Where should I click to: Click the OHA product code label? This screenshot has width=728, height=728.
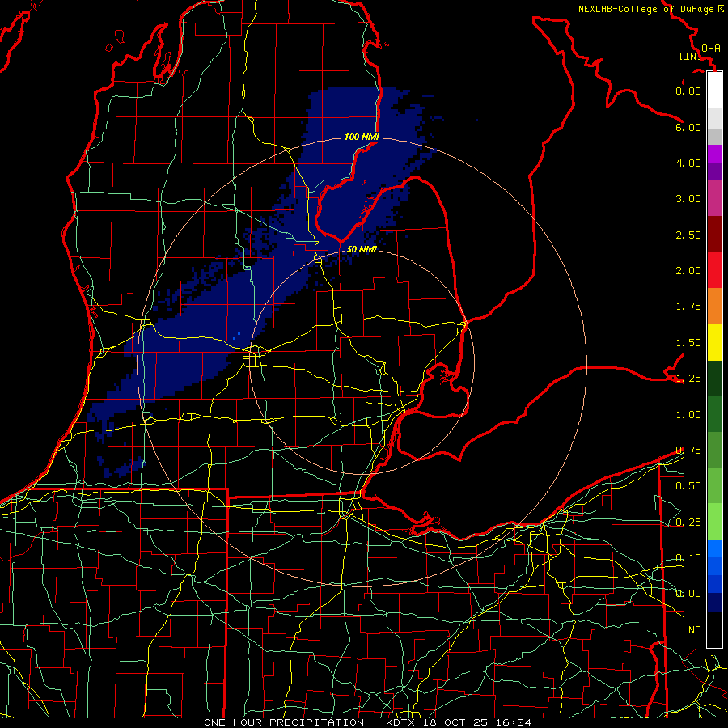pos(711,48)
